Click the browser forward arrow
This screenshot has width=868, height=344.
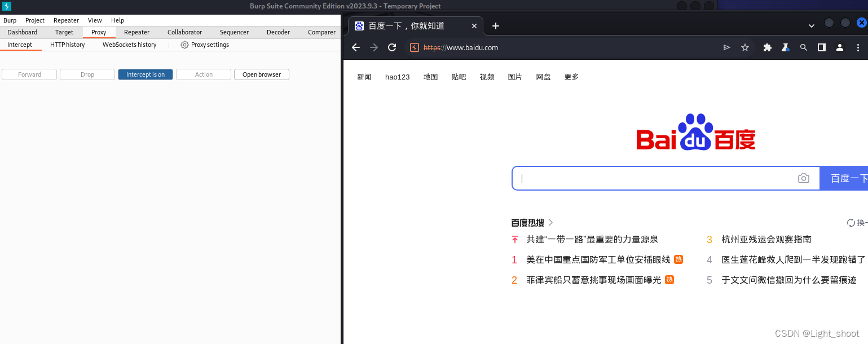[x=374, y=47]
